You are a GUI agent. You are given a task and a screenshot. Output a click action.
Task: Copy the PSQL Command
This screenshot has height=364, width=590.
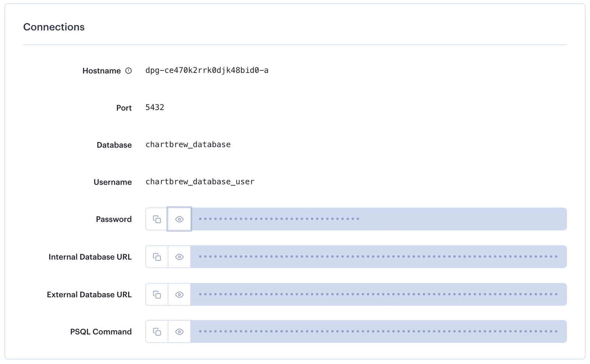(157, 331)
